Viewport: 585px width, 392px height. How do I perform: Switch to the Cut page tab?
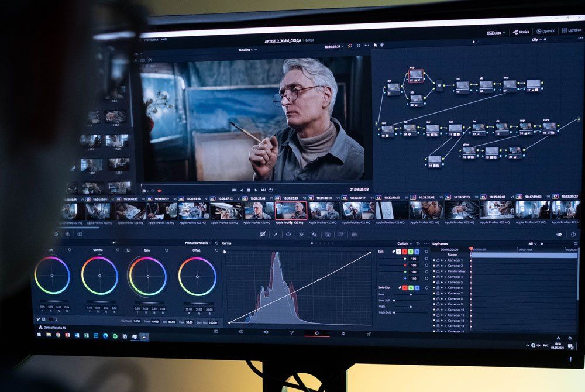[240, 331]
